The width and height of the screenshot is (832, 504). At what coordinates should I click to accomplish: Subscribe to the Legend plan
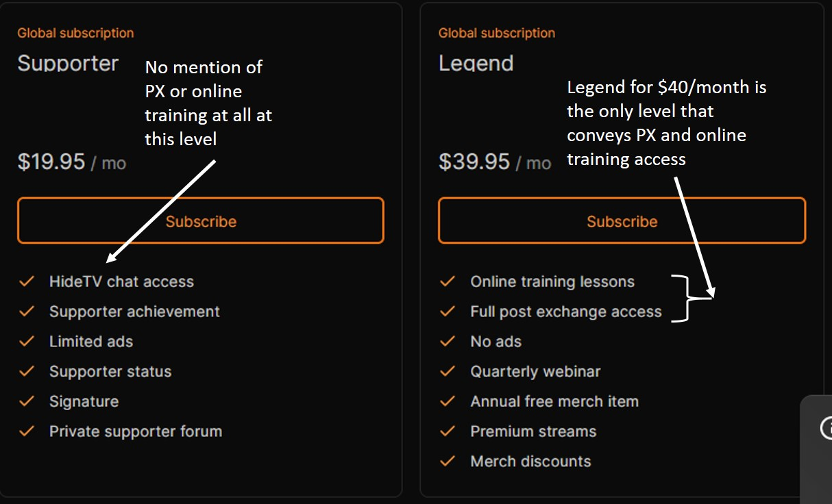coord(622,221)
